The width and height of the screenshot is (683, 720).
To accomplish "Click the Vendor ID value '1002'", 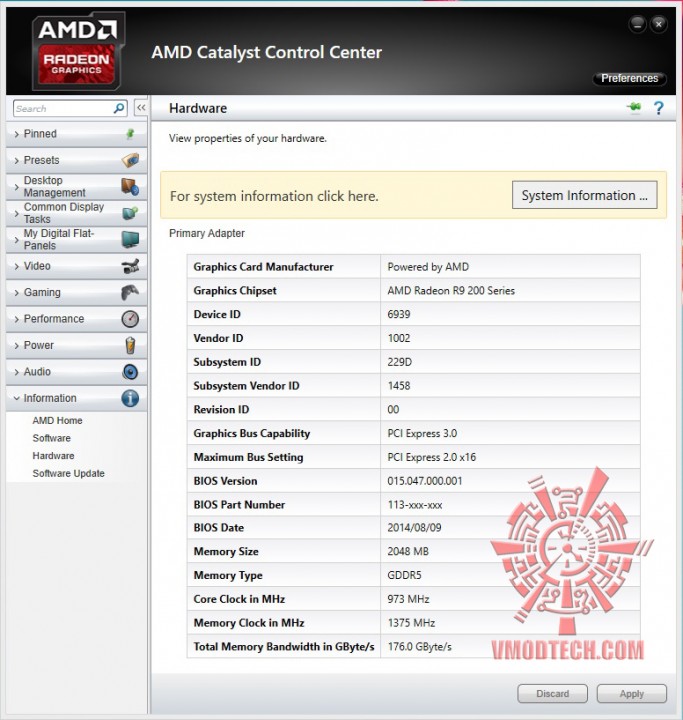I will (x=399, y=338).
